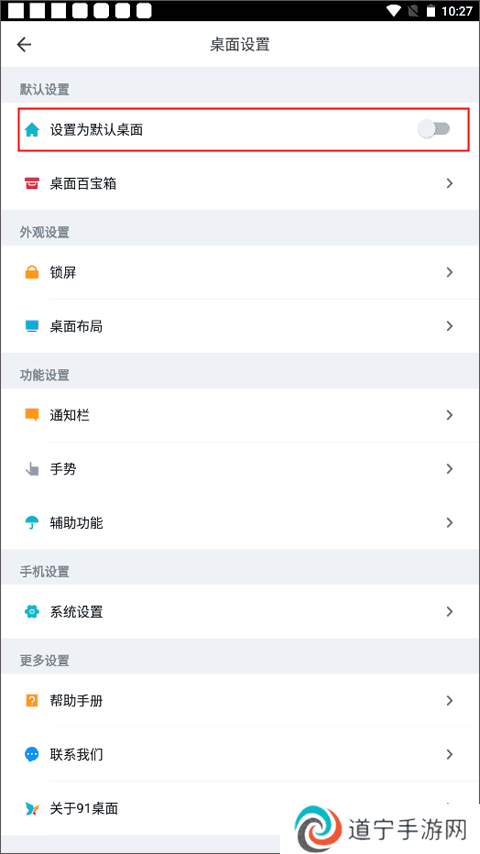The image size is (480, 854).
Task: Open 联系我们 link
Action: click(240, 754)
